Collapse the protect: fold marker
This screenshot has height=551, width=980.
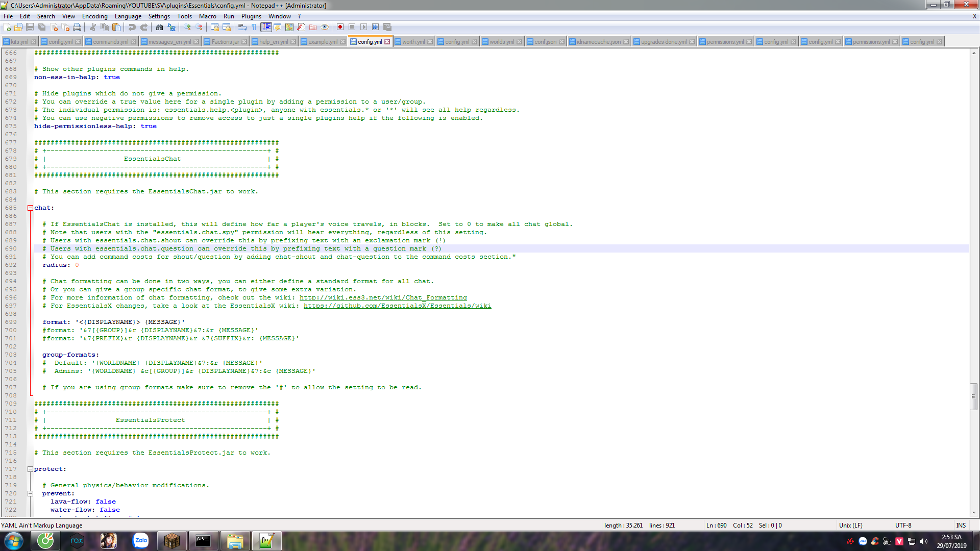(30, 469)
